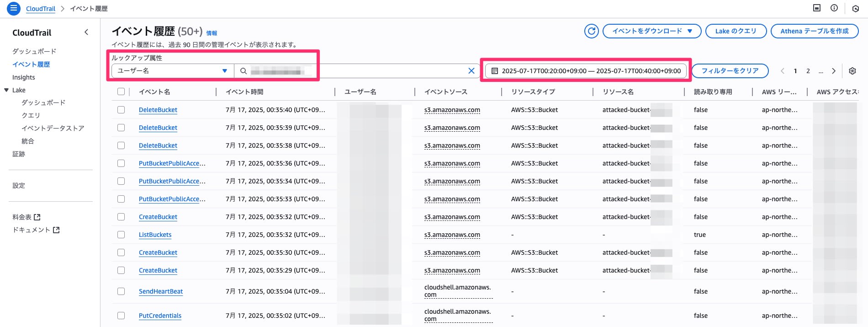Image resolution: width=868 pixels, height=327 pixels.
Task: Open イベントデータストア in the sidebar
Action: [x=53, y=128]
